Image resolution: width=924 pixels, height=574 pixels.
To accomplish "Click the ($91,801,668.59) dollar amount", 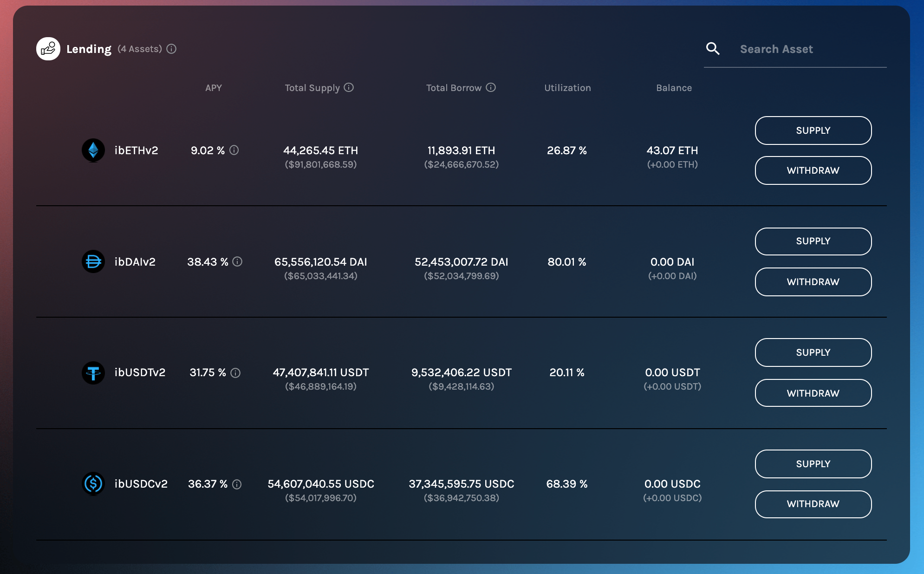I will click(x=321, y=164).
